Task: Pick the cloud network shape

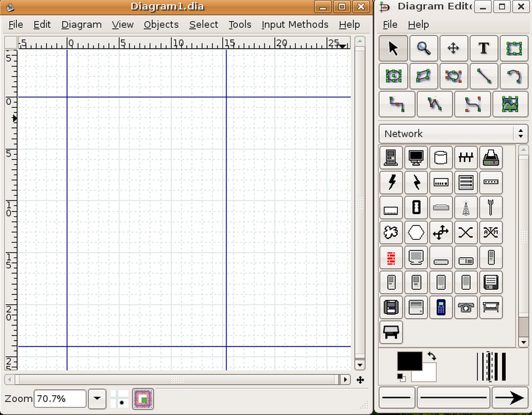Action: pos(391,232)
